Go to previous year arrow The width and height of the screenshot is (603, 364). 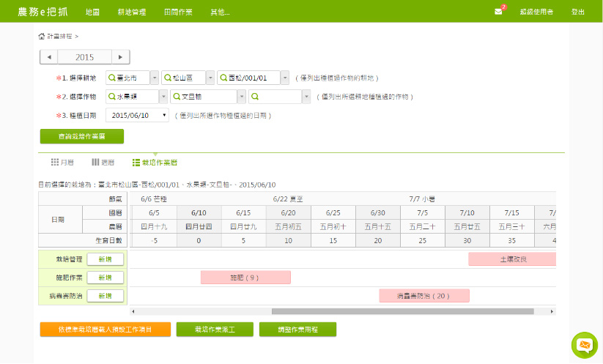tap(48, 57)
